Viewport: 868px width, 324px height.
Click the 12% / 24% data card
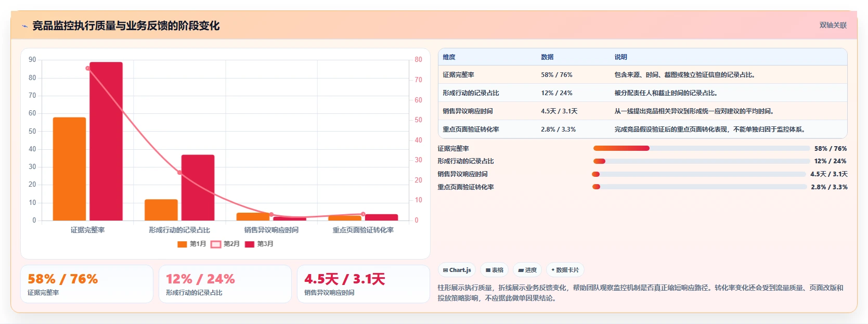pyautogui.click(x=225, y=284)
